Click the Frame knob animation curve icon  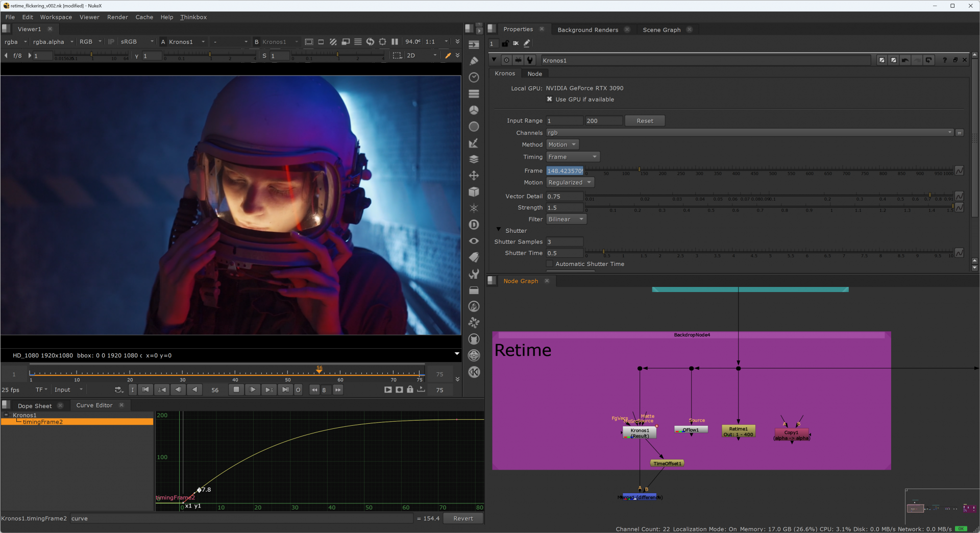coord(959,171)
